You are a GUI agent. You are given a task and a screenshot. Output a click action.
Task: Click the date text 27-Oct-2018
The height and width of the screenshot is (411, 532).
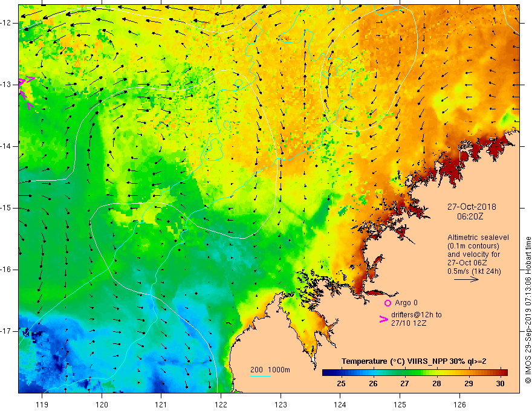point(472,207)
